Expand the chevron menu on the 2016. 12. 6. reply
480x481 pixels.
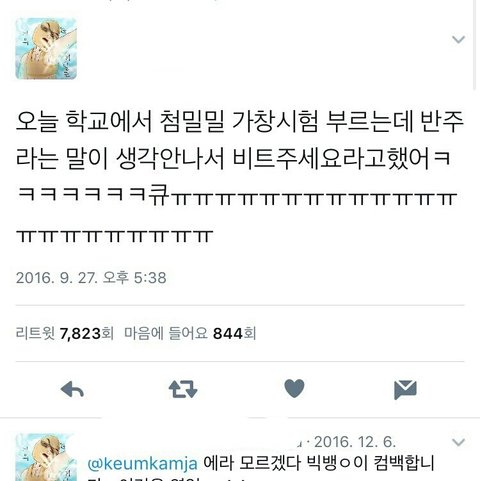pos(458,442)
